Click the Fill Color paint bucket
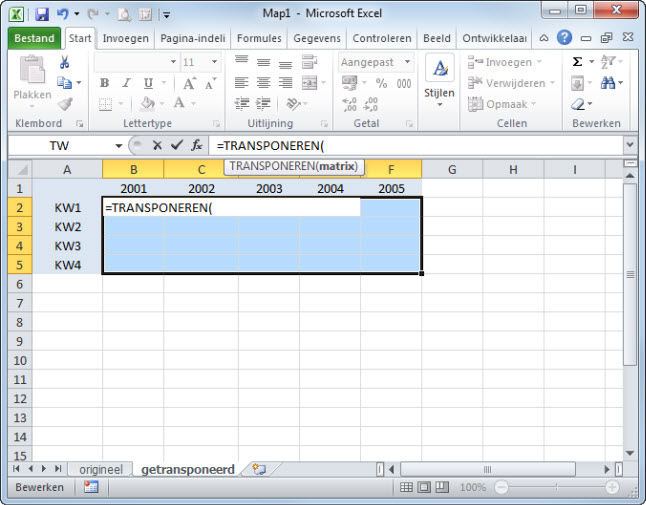The width and height of the screenshot is (646, 505). [x=147, y=104]
